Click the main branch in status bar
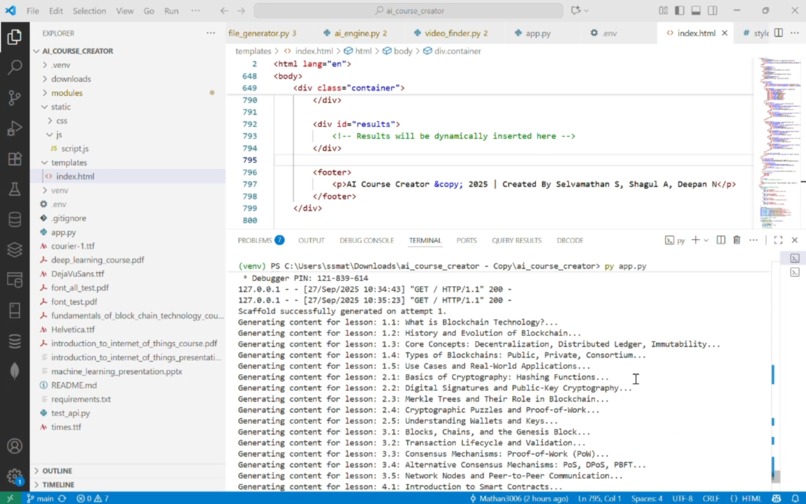The width and height of the screenshot is (806, 504). (x=40, y=498)
